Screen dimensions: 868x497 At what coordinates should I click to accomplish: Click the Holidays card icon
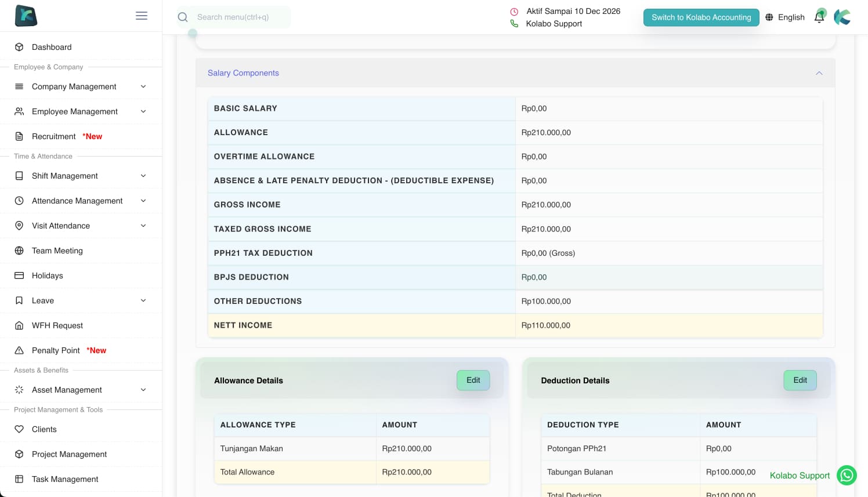click(19, 275)
